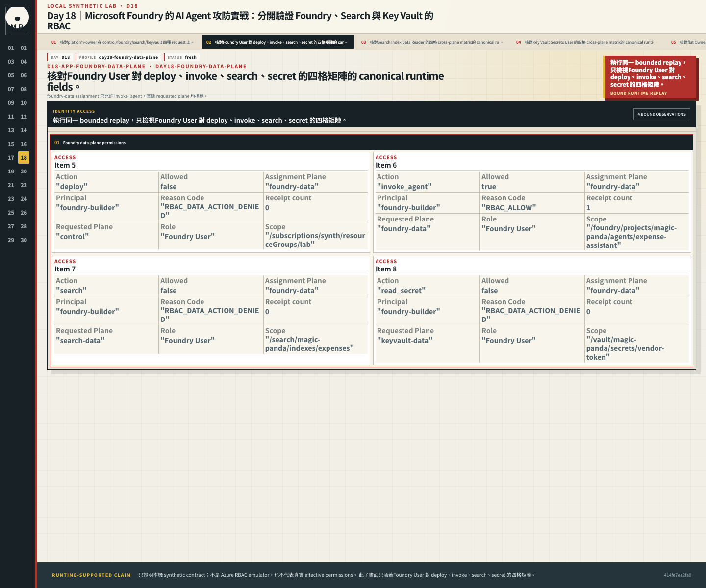
Task: Select the vendor-token secret scope path
Action: tap(625, 348)
